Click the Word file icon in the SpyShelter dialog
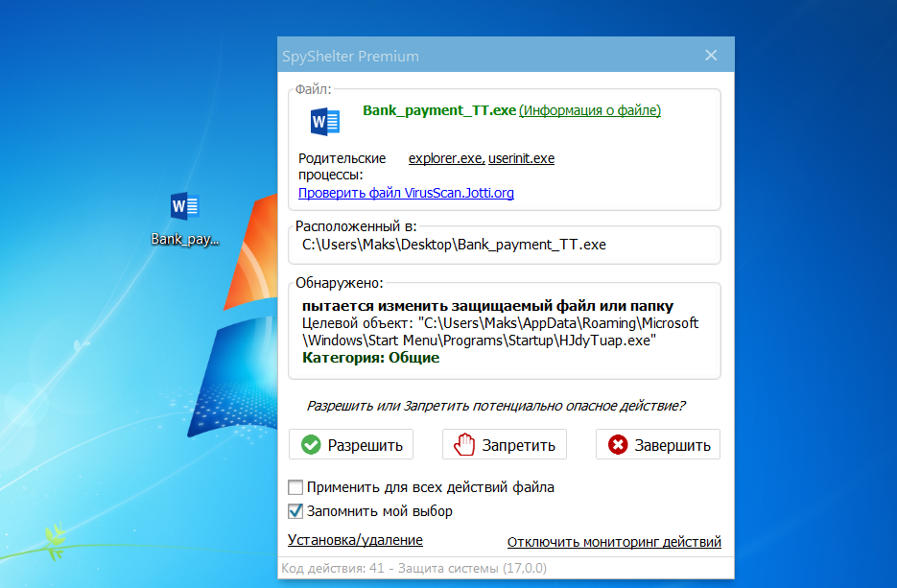The image size is (897, 588). (325, 121)
